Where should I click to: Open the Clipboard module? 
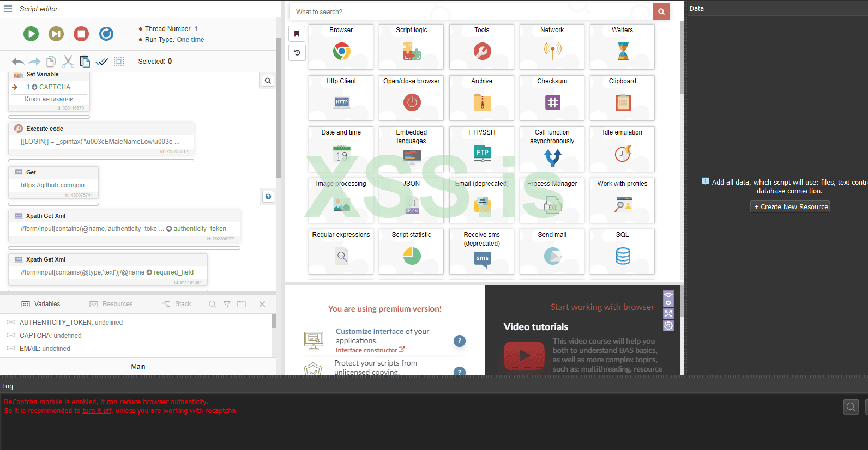click(x=623, y=98)
